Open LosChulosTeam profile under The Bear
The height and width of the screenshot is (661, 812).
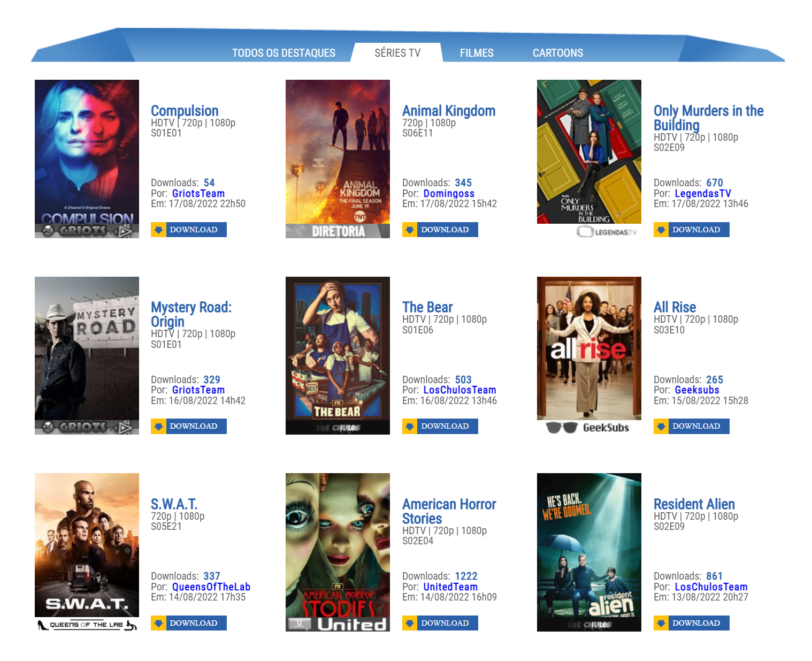(x=460, y=390)
